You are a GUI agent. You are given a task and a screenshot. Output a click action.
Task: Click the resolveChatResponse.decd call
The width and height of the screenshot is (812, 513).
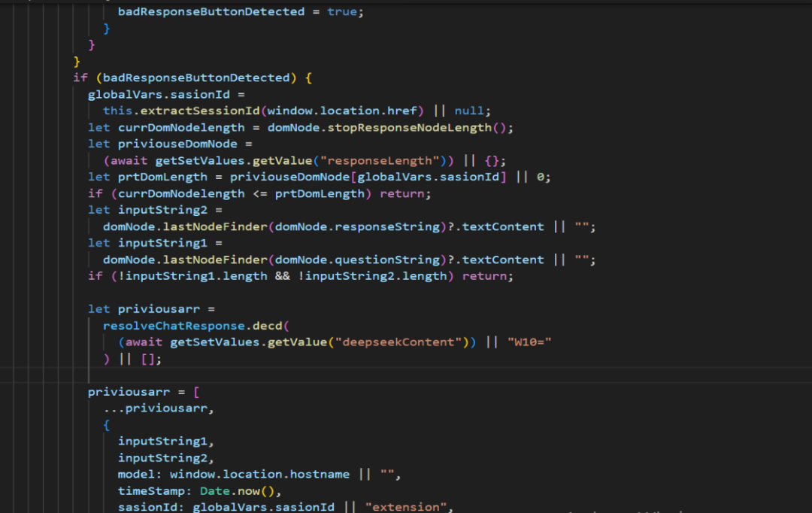[195, 326]
